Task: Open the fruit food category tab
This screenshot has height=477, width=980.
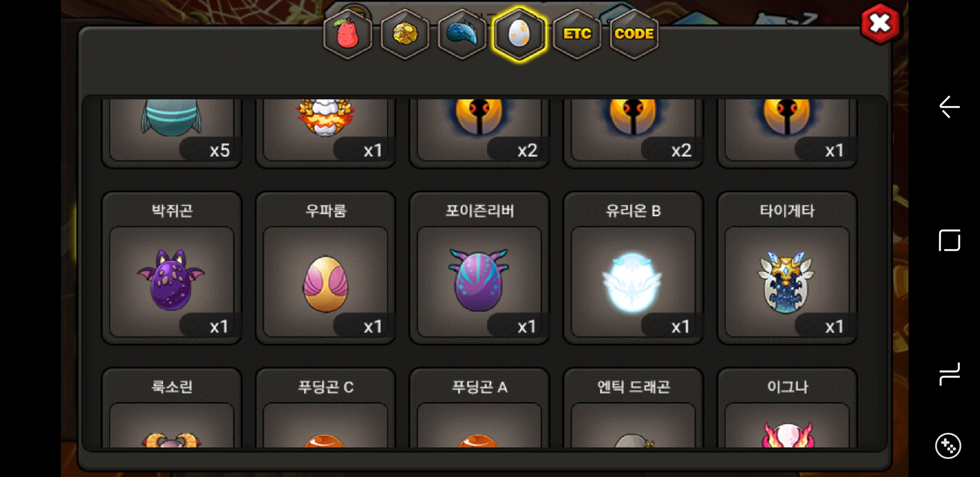Action: (348, 34)
